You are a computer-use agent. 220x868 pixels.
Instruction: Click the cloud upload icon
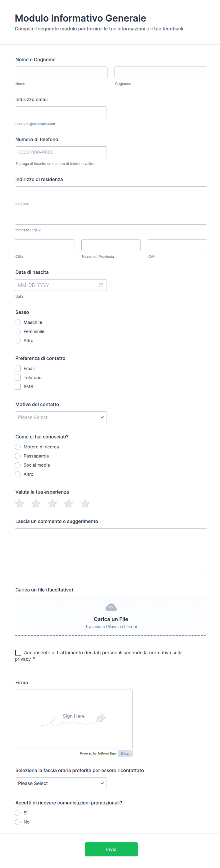tap(111, 608)
